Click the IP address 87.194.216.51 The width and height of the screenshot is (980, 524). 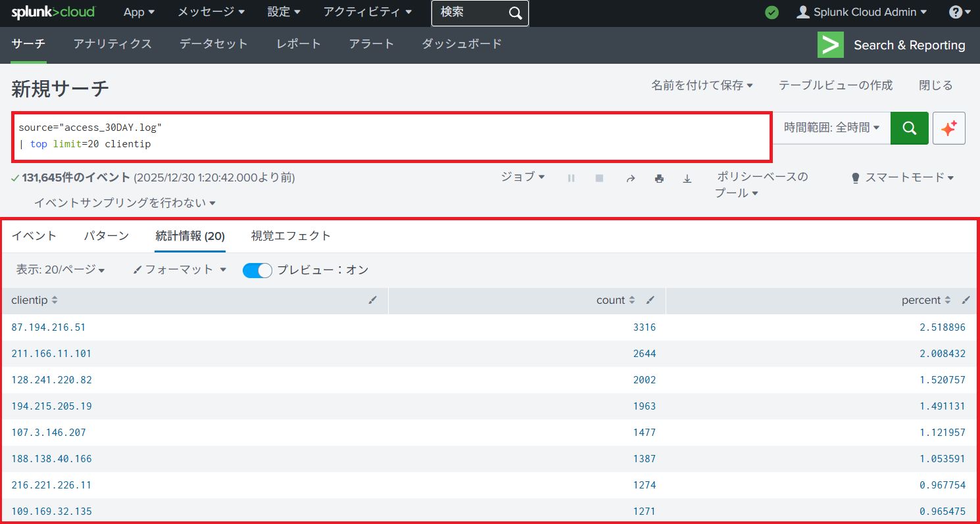pos(49,327)
